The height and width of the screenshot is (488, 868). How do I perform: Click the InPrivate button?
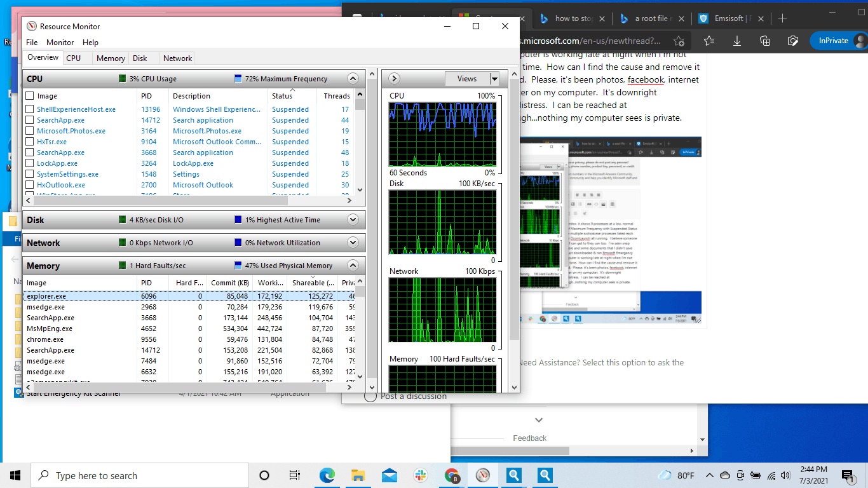pos(833,41)
